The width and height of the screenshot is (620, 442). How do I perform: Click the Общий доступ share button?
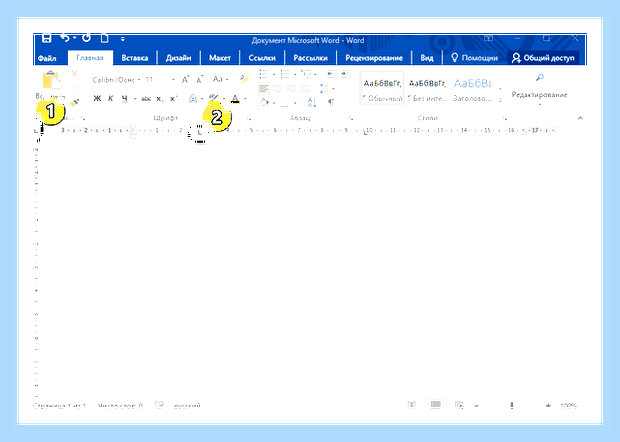coord(543,58)
